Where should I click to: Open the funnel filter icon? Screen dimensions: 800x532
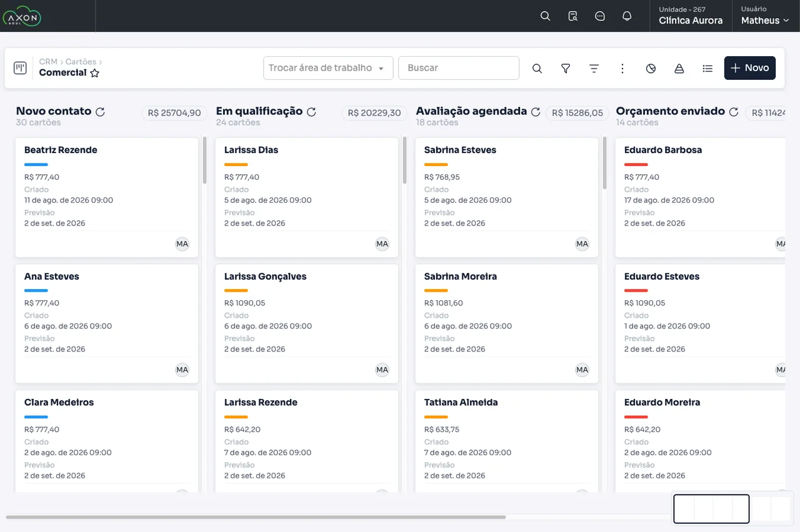coord(566,68)
